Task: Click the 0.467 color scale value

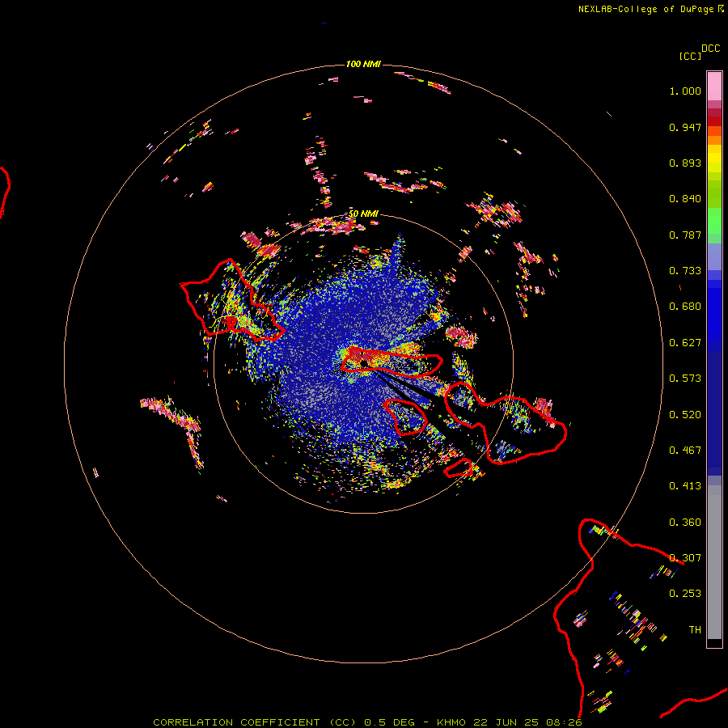Action: coord(685,451)
